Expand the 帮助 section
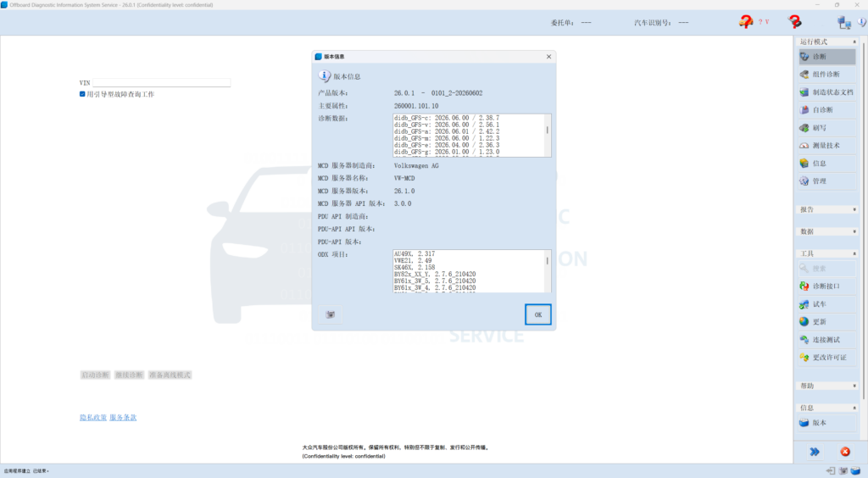This screenshot has height=478, width=868. 854,386
